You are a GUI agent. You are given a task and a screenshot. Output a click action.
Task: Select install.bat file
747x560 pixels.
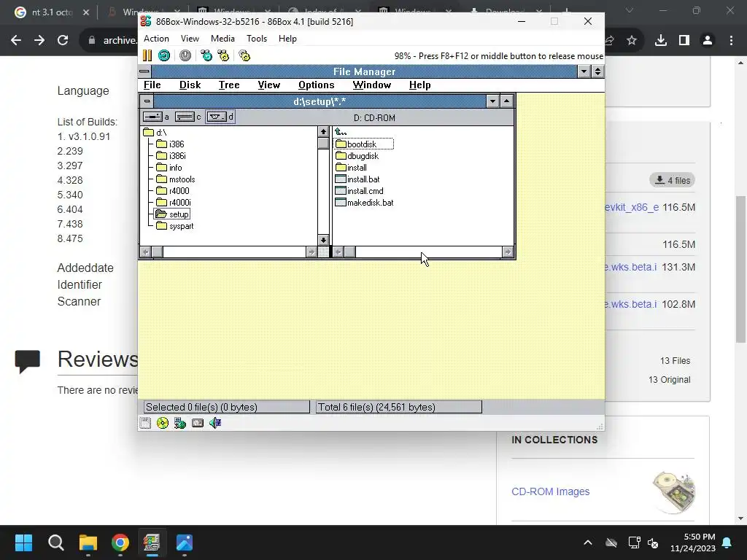click(x=357, y=179)
